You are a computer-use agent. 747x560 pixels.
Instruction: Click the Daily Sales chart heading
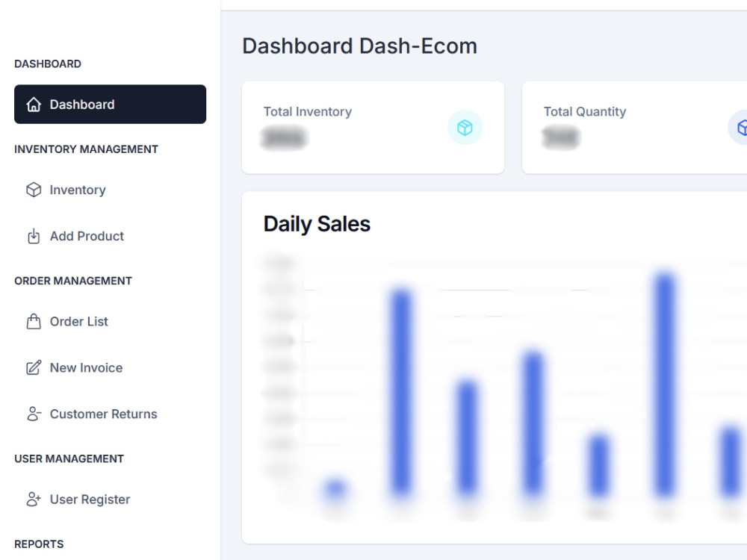(x=317, y=224)
